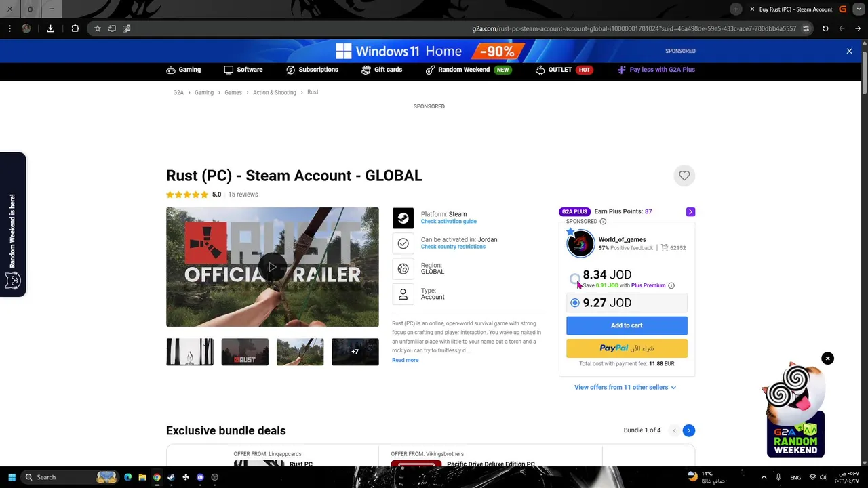Viewport: 868px width, 488px height.
Task: Click the Steam platform icon
Action: 403,218
